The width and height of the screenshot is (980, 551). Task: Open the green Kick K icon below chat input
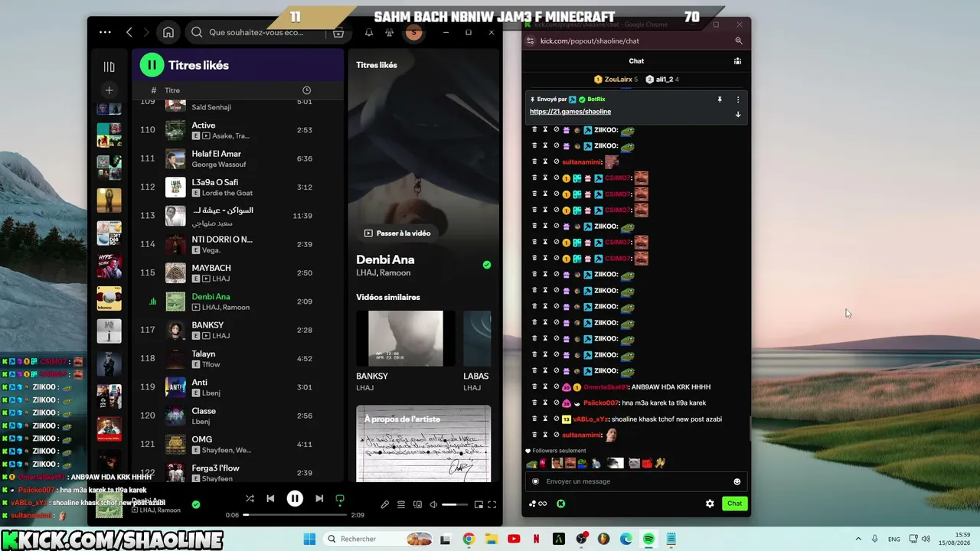pyautogui.click(x=560, y=504)
